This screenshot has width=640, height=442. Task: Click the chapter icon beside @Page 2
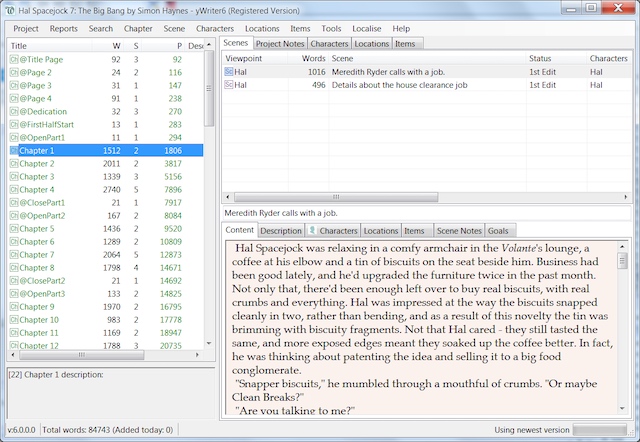click(14, 73)
